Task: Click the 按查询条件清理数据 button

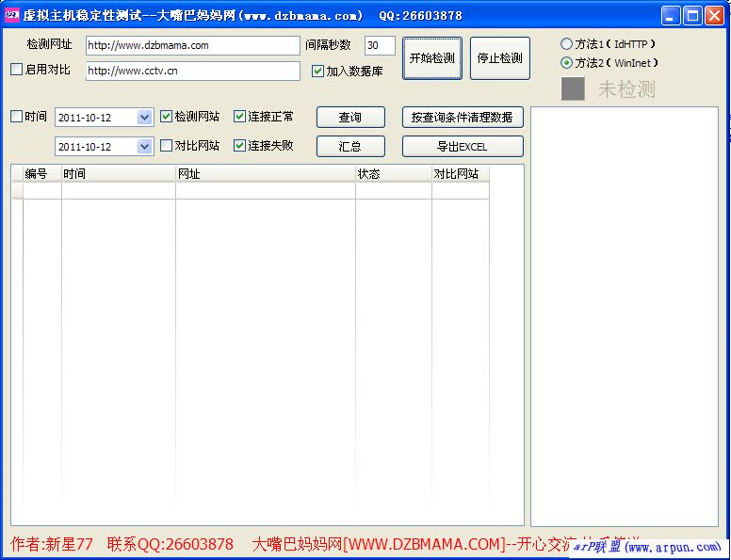Action: click(463, 118)
